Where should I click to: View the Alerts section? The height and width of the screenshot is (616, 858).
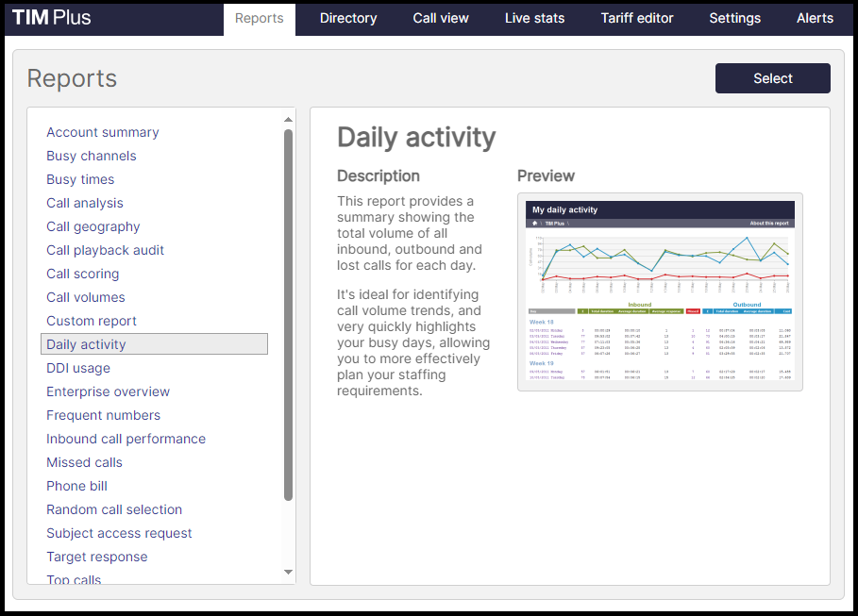814,18
